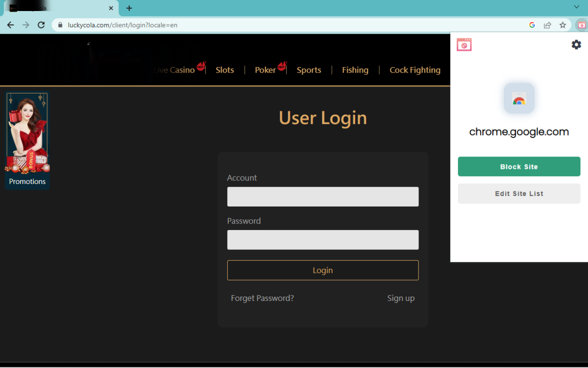
Task: Open Edit Site List
Action: pyautogui.click(x=519, y=194)
